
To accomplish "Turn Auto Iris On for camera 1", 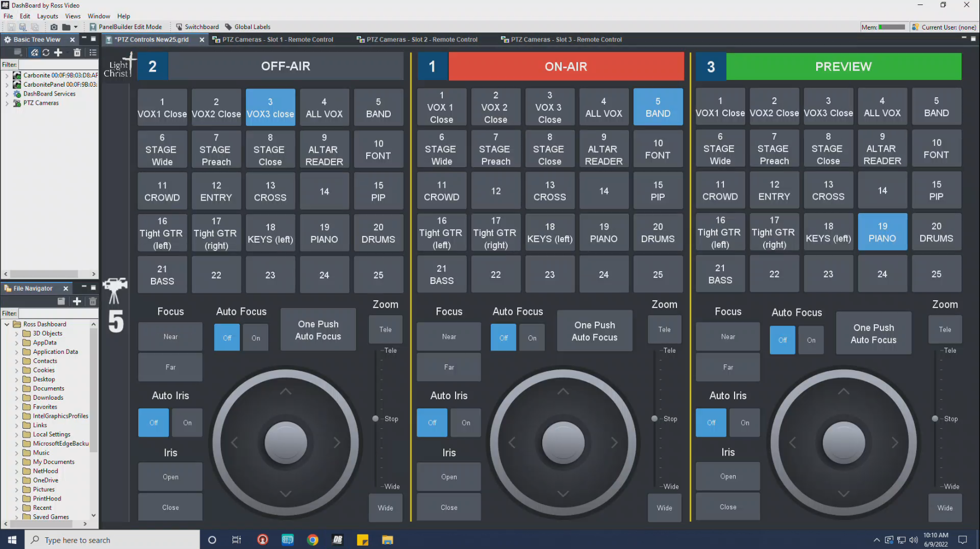I will pyautogui.click(x=466, y=423).
